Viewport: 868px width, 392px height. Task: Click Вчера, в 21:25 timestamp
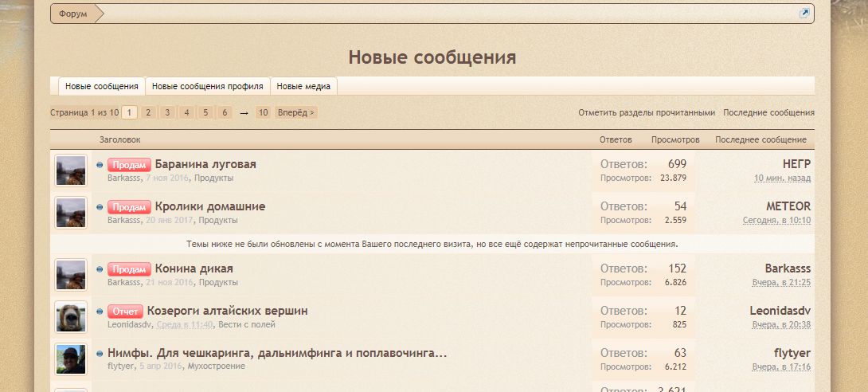coord(781,282)
